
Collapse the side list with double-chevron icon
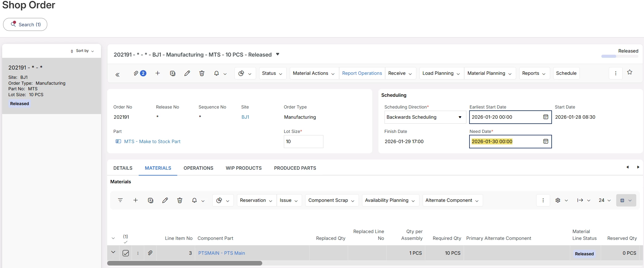pos(117,74)
